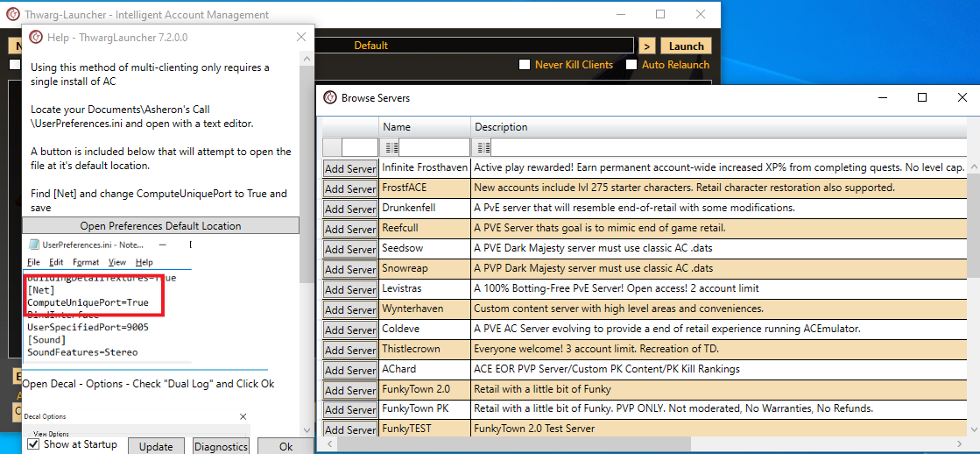Click the '>' arrow button beside Launch
Viewport: 980px width, 454px height.
(645, 46)
